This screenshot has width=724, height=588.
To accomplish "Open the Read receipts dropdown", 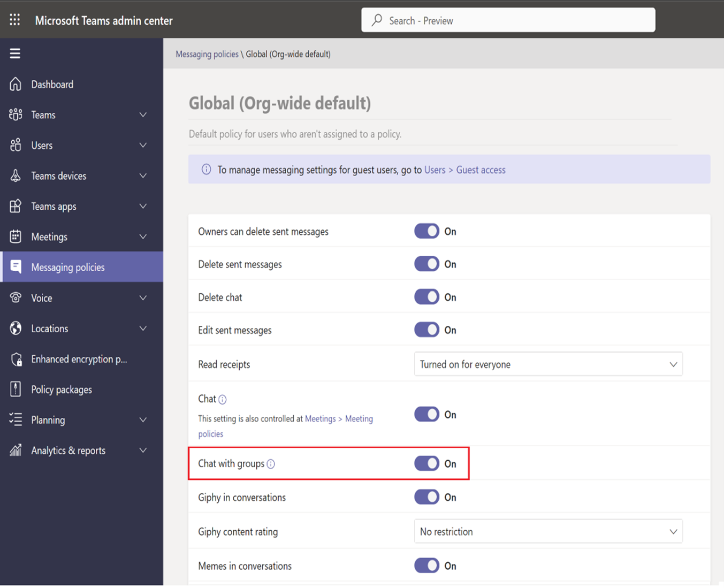I will click(x=548, y=364).
